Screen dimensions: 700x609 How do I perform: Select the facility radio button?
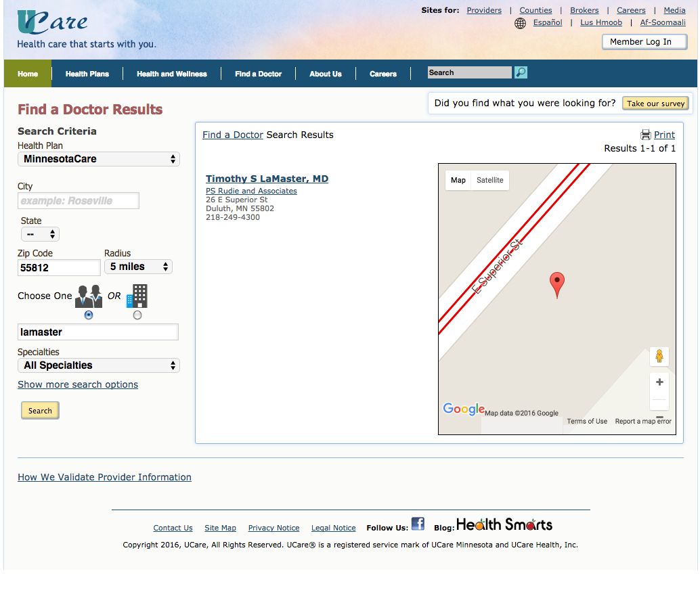click(137, 315)
